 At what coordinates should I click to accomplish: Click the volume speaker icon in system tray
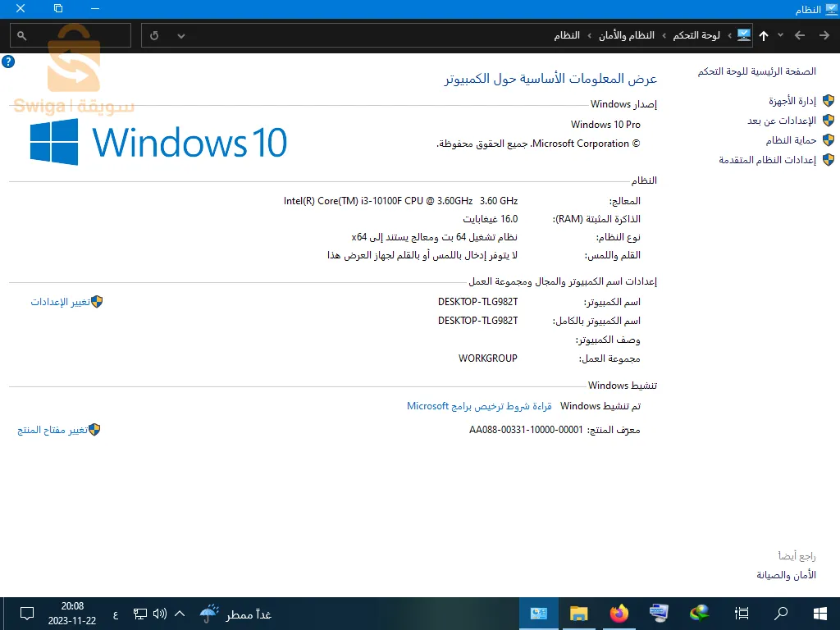[x=160, y=614]
